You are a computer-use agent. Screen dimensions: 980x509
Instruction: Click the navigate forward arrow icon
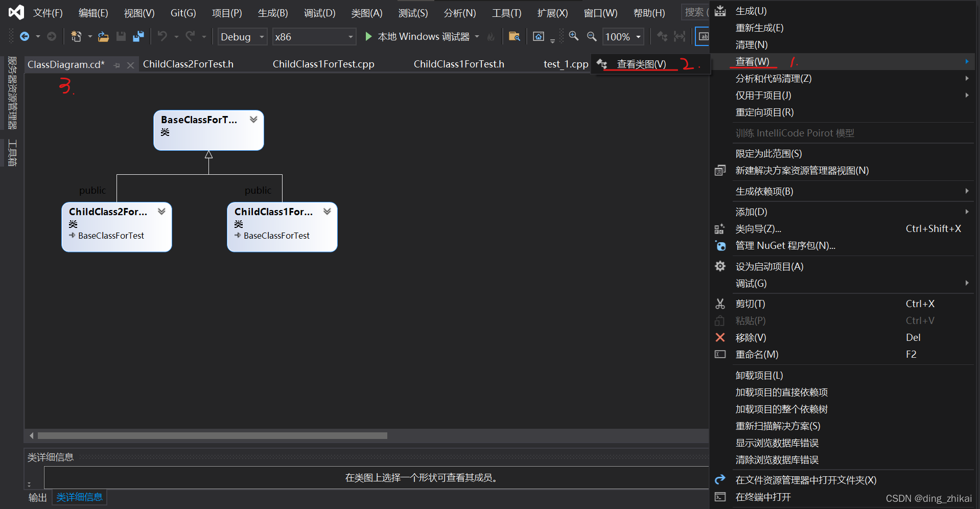tap(52, 36)
